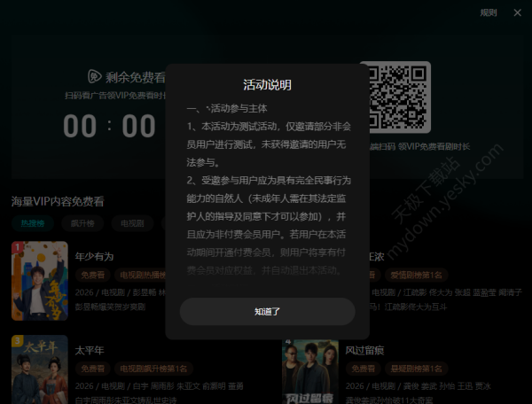Click the 年少有为 title text
The image size is (532, 404).
pos(95,256)
